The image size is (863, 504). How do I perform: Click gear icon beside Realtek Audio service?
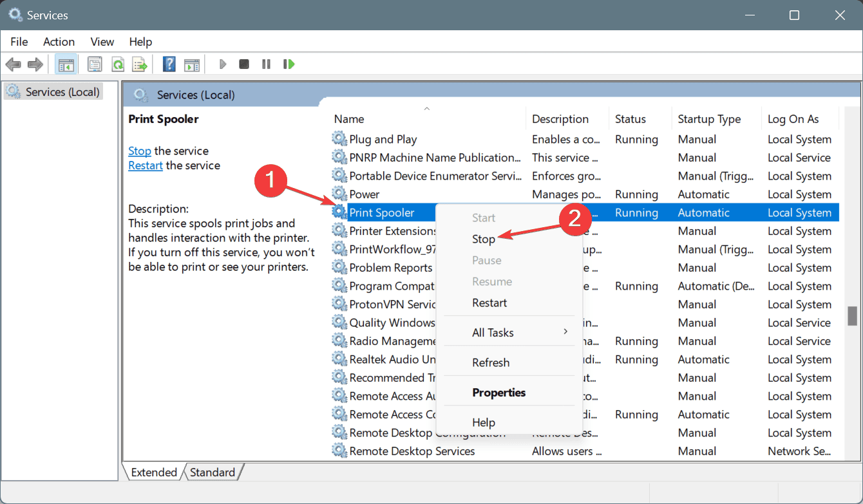click(x=339, y=359)
